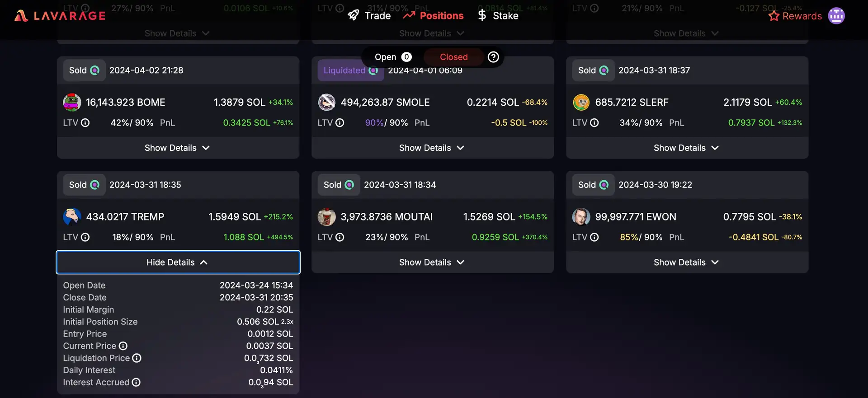Click the Current Price info icon
The image size is (868, 398).
click(x=123, y=346)
